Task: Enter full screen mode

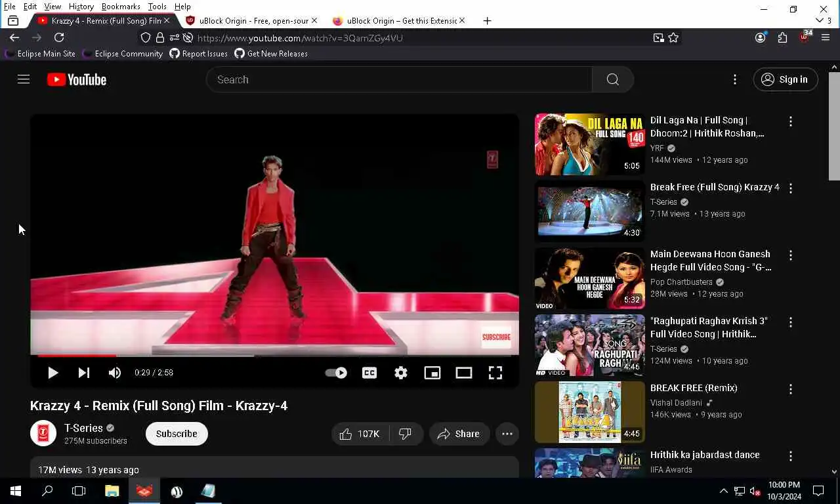Action: click(x=495, y=373)
